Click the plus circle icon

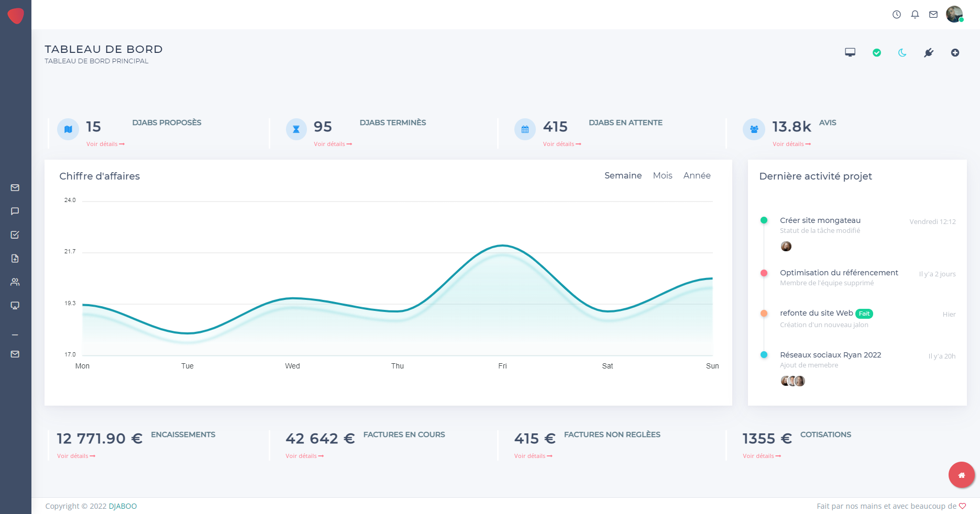(x=955, y=53)
